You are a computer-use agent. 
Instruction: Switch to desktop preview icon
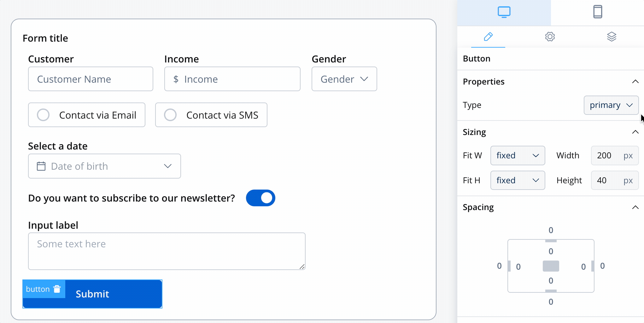pos(504,12)
